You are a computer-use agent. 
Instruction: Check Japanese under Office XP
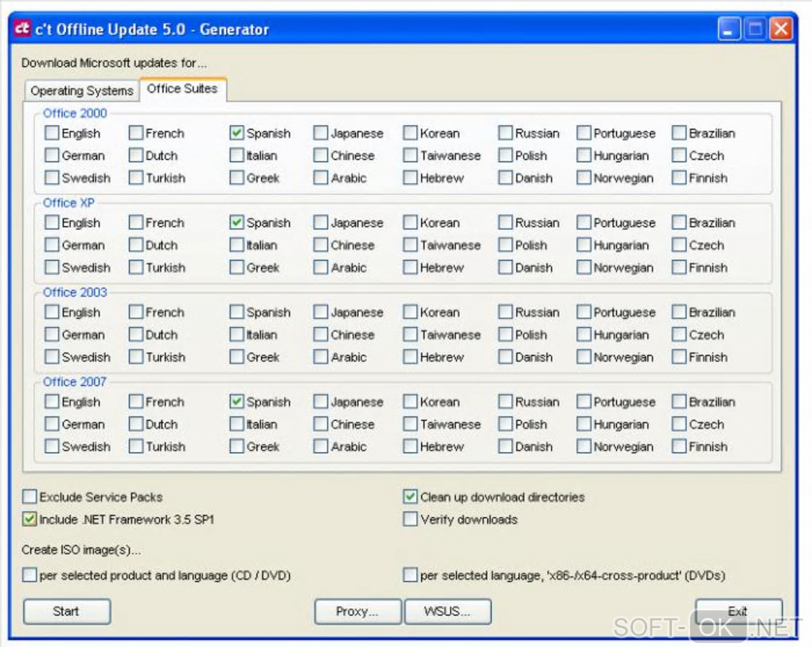point(321,223)
